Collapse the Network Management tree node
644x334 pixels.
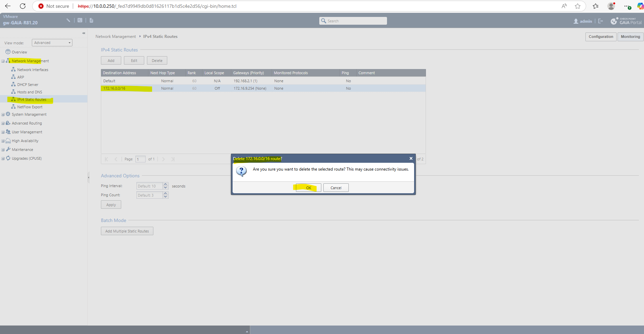pos(3,61)
